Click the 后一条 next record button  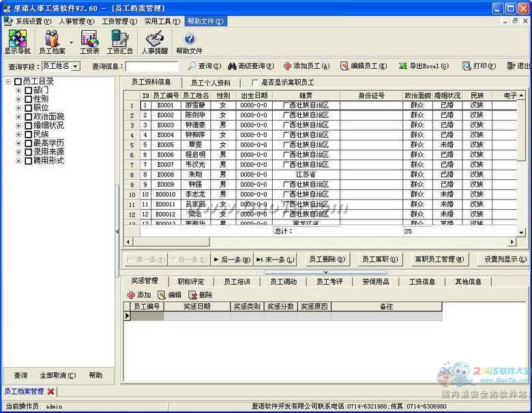point(232,260)
